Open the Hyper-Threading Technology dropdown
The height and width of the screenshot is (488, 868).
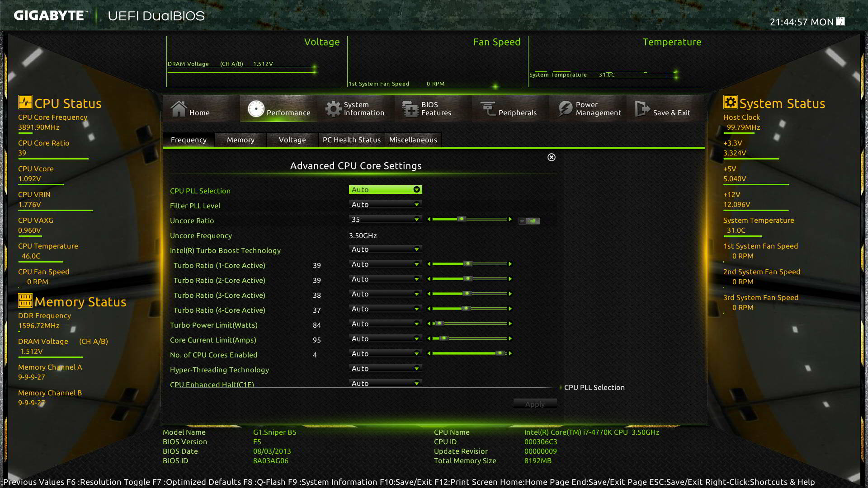386,369
